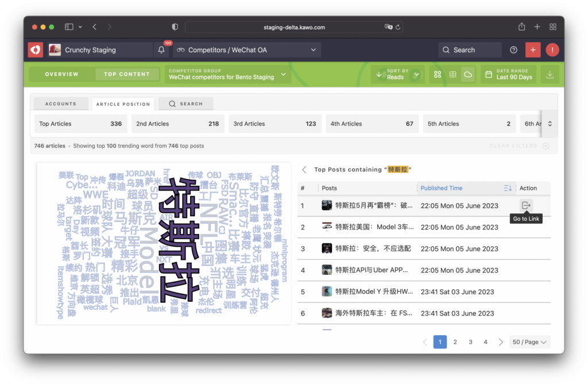Open the 50 / Page dropdown

(529, 342)
